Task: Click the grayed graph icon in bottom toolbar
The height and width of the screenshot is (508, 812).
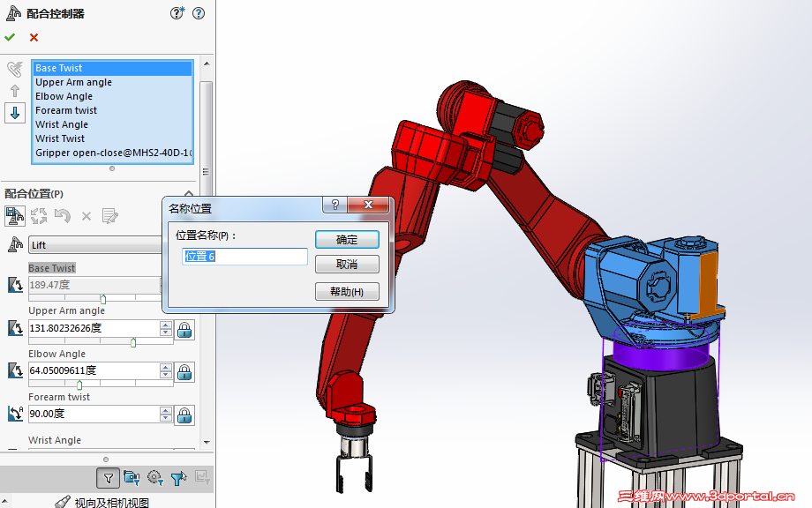Action: click(202, 477)
